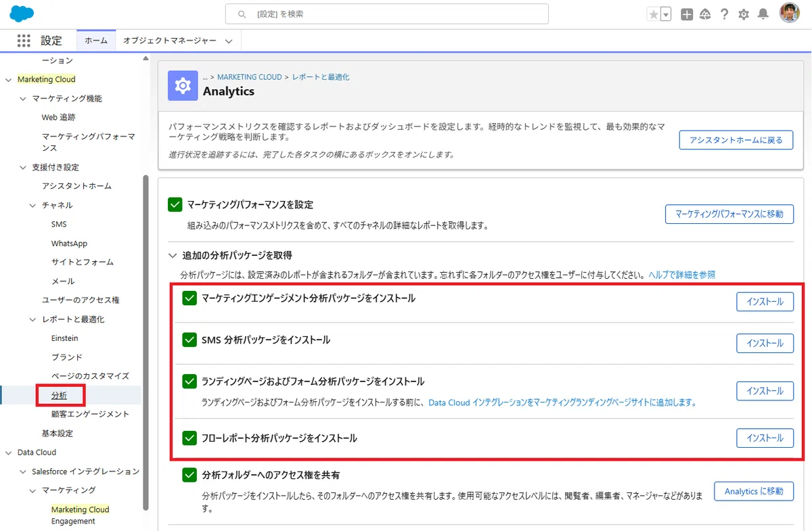
Task: Open the Data Cloud インテグレーション landing page link
Action: point(562,402)
